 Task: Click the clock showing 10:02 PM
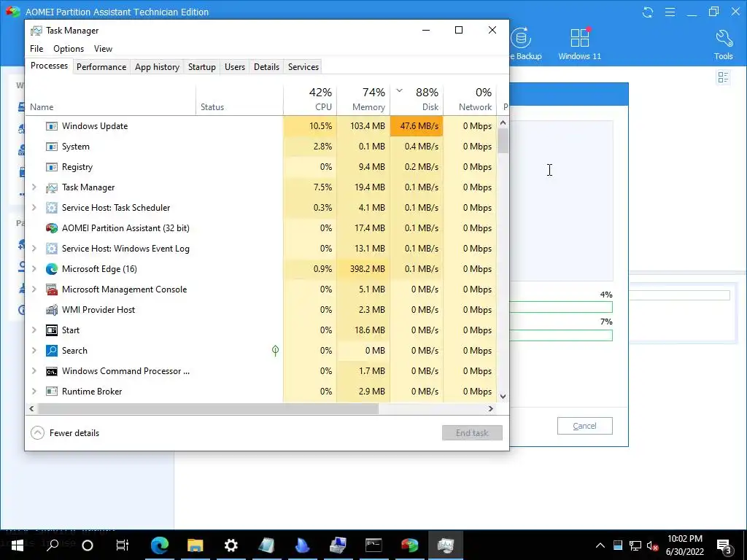click(x=684, y=539)
